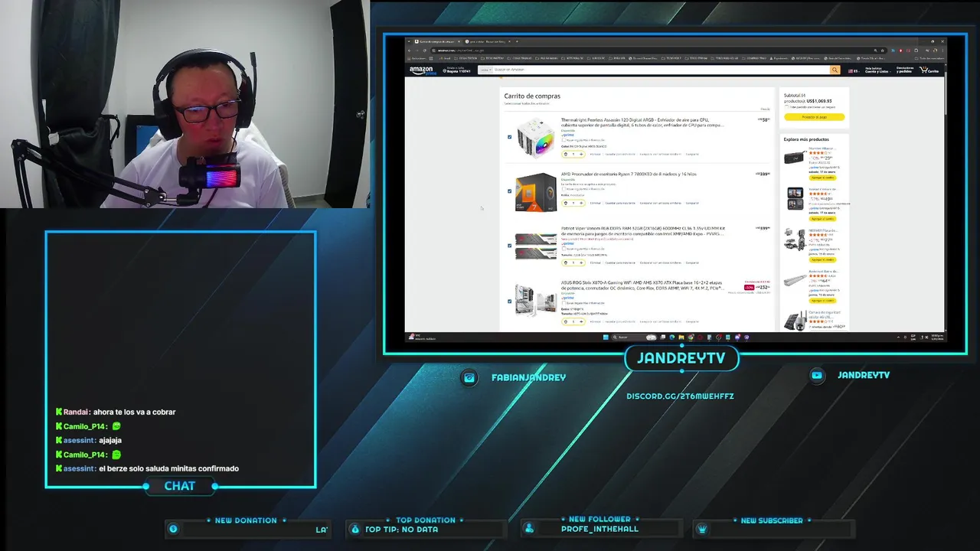Uncheck the ASUS ROG Strix X870-A item checkbox
The height and width of the screenshot is (551, 980).
(510, 302)
